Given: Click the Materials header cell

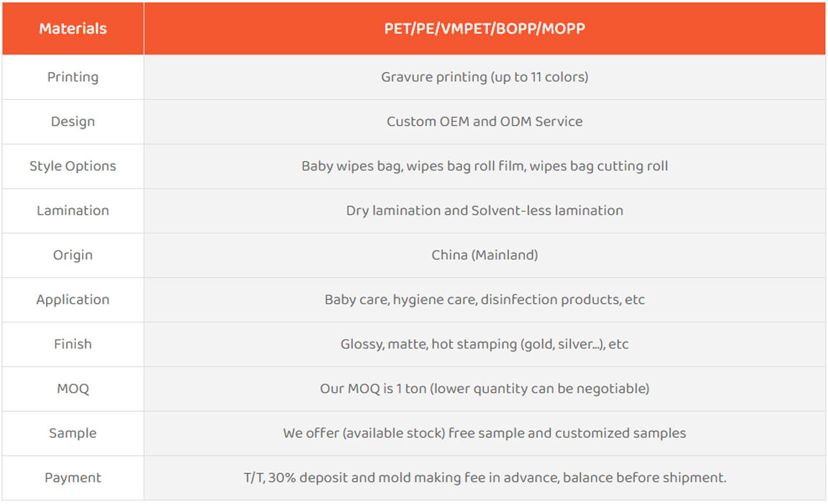Looking at the screenshot, I should pyautogui.click(x=73, y=29).
